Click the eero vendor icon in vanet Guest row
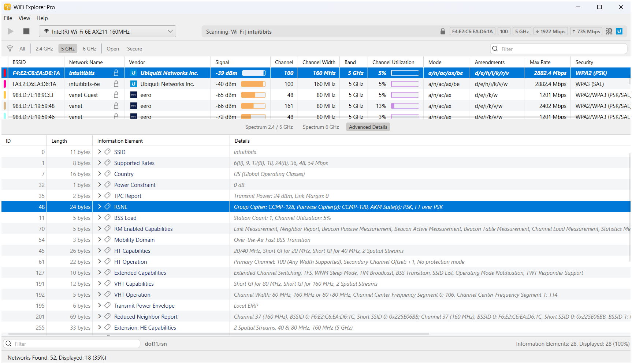This screenshot has width=632, height=364. pyautogui.click(x=134, y=95)
